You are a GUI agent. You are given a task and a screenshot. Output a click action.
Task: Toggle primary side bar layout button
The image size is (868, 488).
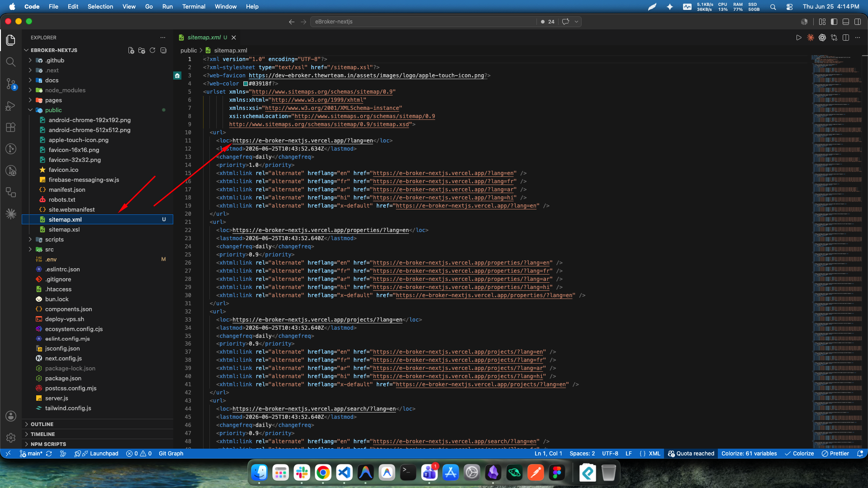834,21
